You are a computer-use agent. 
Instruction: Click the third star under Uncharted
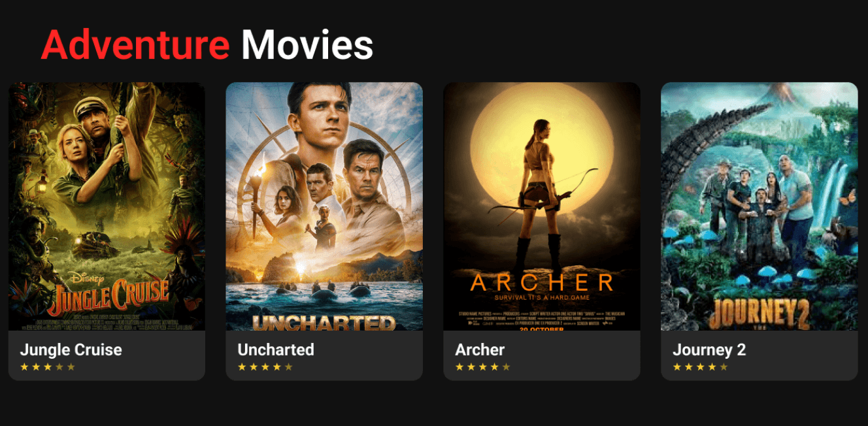point(265,367)
